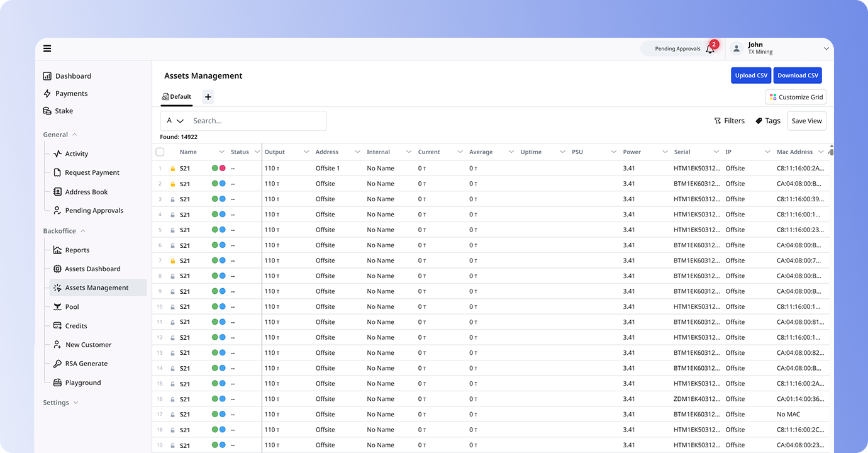Click the Tags icon
The width and height of the screenshot is (868, 453).
(759, 121)
